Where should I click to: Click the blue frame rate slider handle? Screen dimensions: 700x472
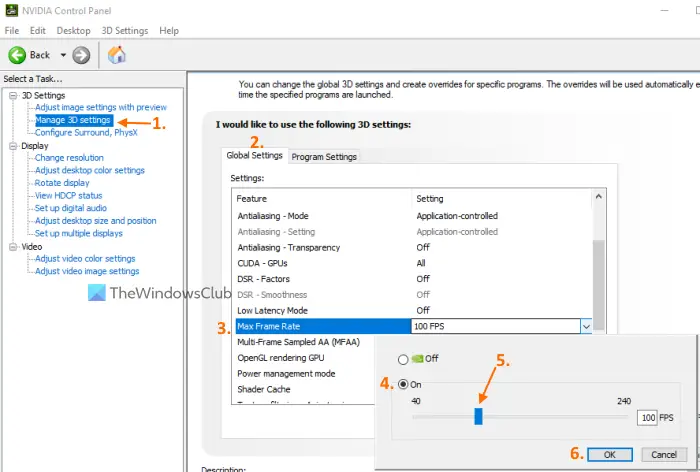pos(478,416)
